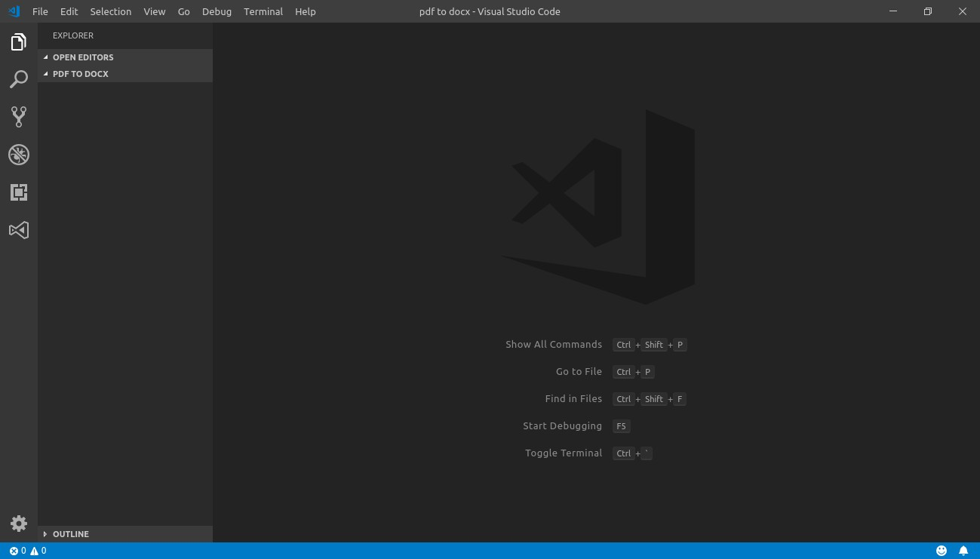Open the Explorer view in activity bar
Screen dimensions: 980x559
pos(19,42)
